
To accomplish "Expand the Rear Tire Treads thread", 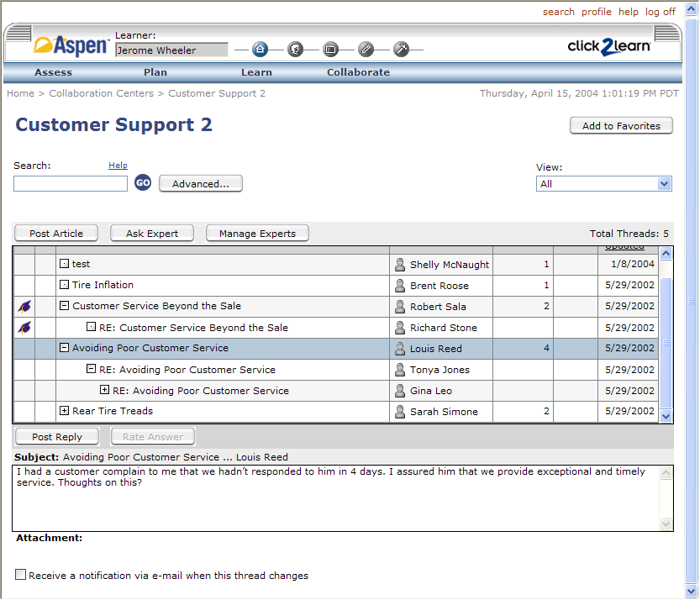I will (64, 411).
